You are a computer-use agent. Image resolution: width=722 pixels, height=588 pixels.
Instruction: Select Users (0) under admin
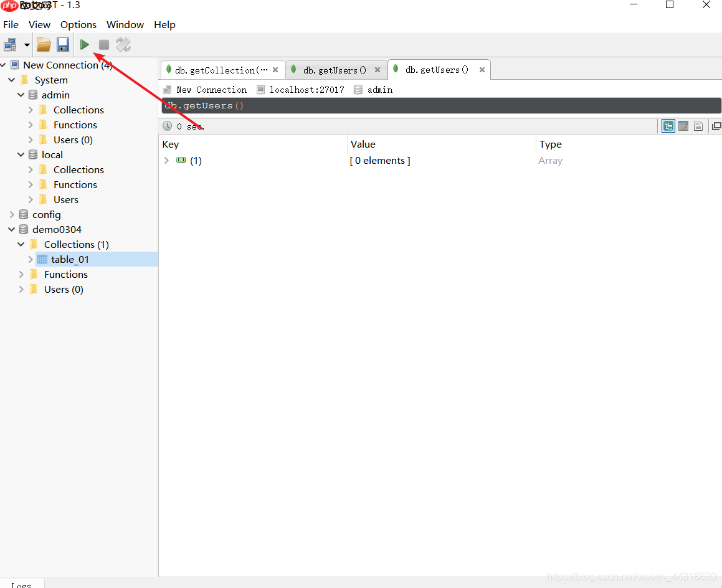click(x=73, y=140)
